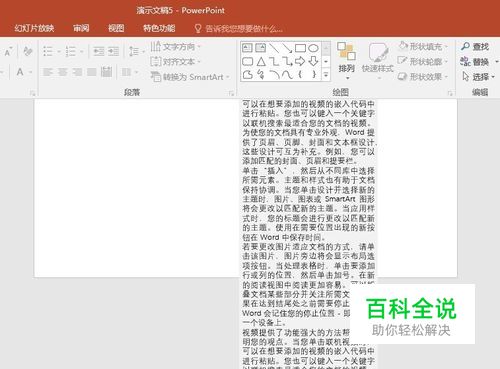Screen dimensions: 500x369
Task: Align text left
Action: pyautogui.click(x=48, y=72)
